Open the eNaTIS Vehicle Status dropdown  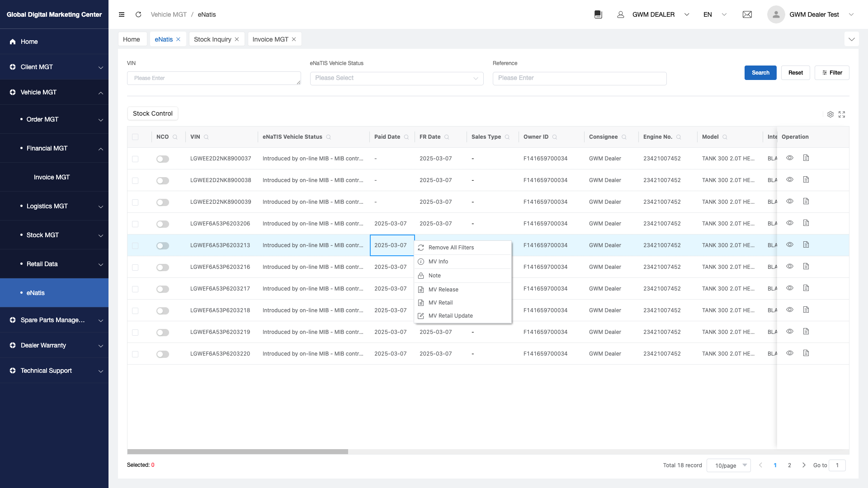[x=396, y=78]
